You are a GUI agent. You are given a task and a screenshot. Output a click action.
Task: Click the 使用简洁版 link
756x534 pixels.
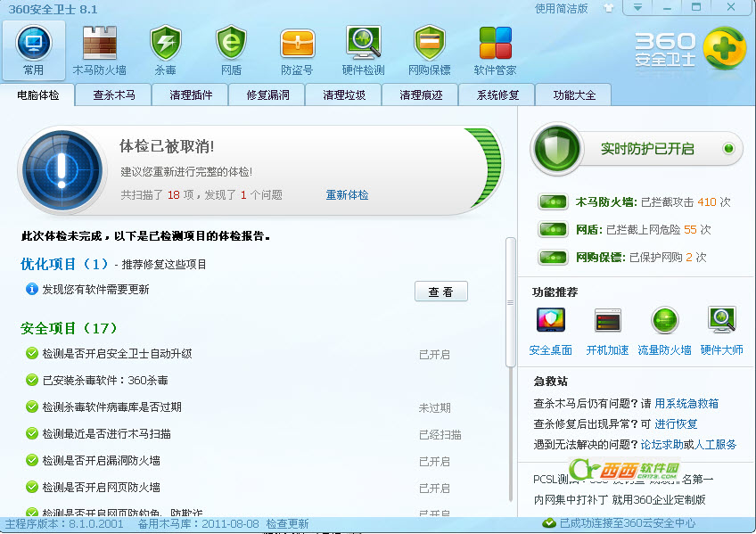[562, 8]
